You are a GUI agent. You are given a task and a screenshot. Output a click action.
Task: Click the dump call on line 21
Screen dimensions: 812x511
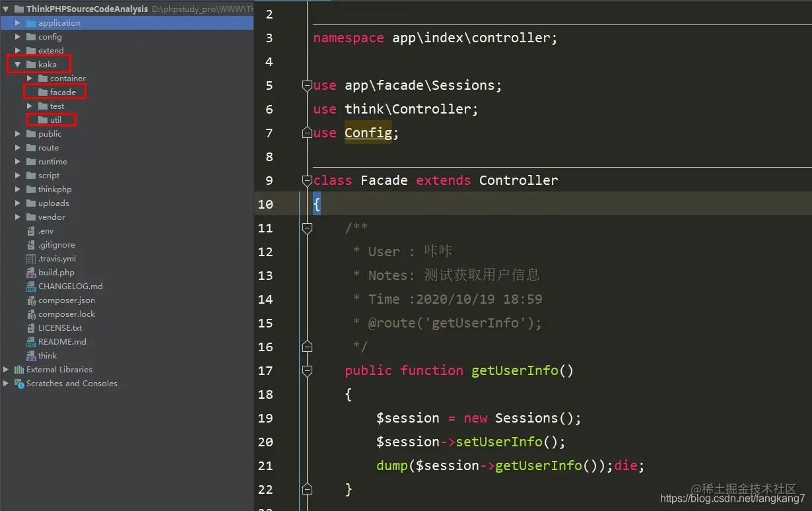point(392,465)
